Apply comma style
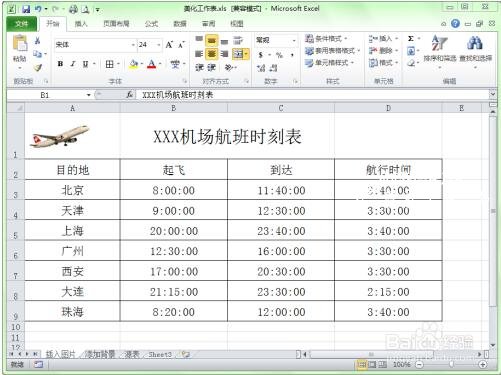This screenshot has height=375, width=501. pyautogui.click(x=292, y=55)
